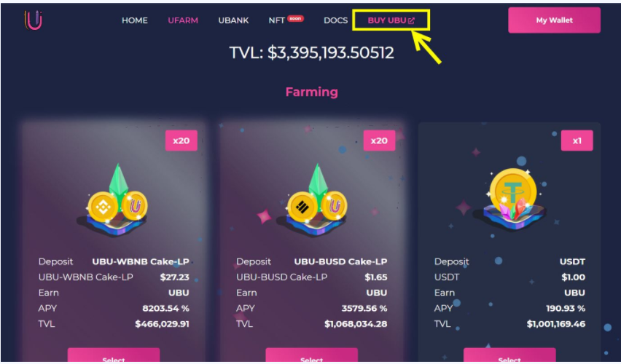Open the My Wallet button
Screen dimensions: 621x364
tap(554, 20)
